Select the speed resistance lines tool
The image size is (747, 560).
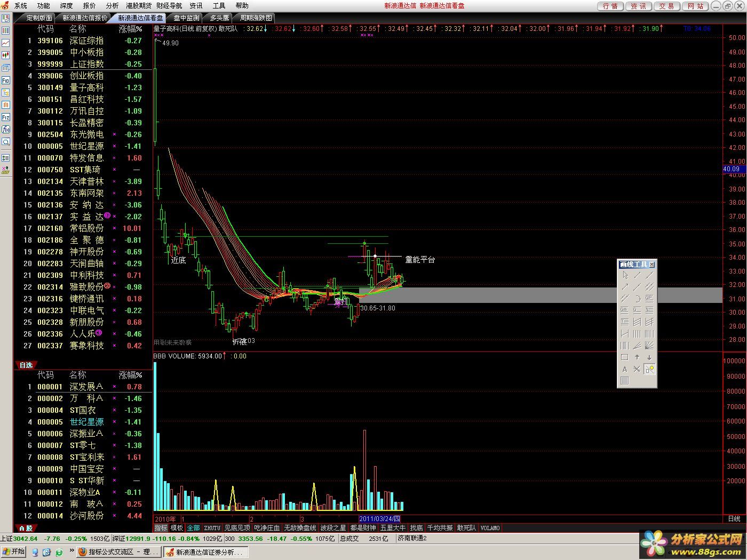click(x=637, y=346)
